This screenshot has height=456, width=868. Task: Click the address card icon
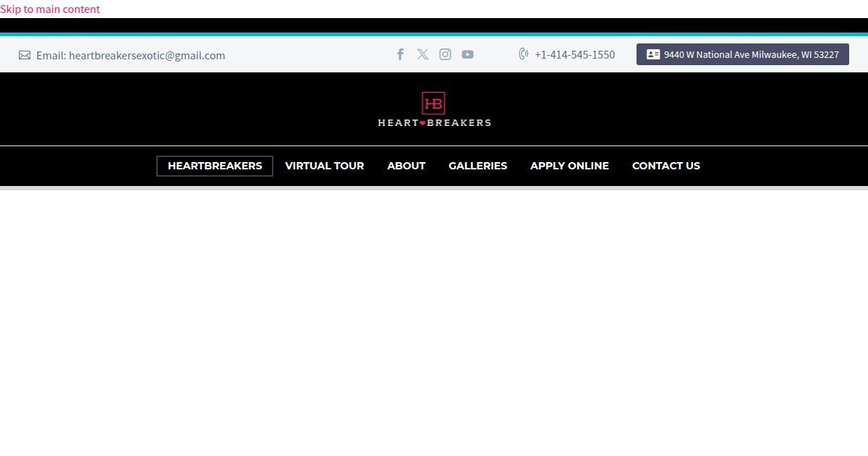tap(653, 54)
